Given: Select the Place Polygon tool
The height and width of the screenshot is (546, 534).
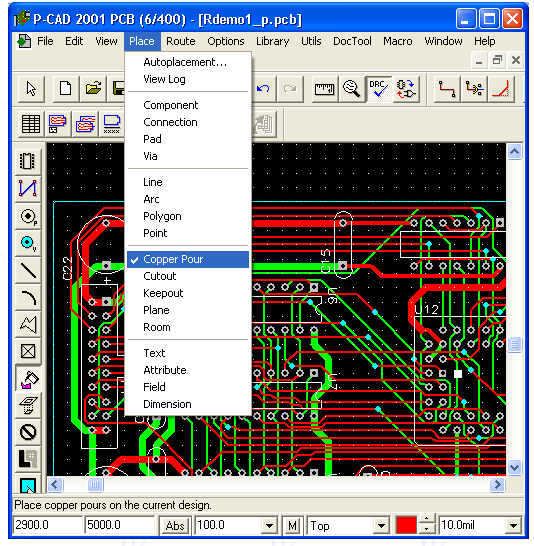Looking at the screenshot, I should (28, 324).
